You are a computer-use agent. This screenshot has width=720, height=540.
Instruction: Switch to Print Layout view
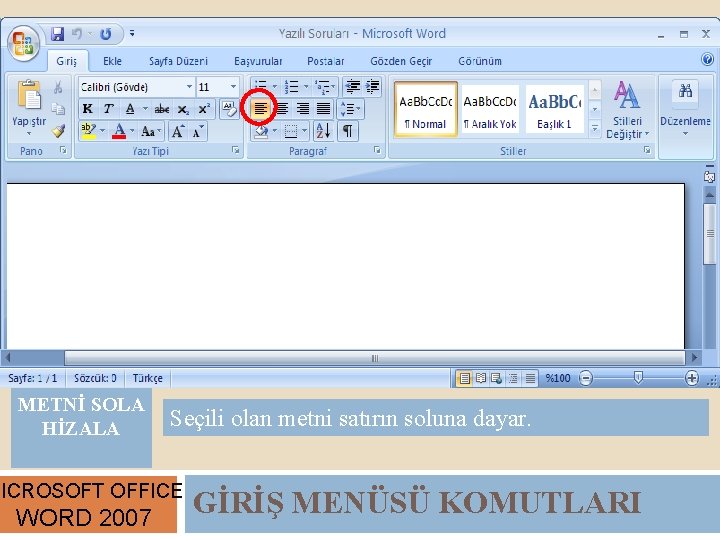[464, 378]
